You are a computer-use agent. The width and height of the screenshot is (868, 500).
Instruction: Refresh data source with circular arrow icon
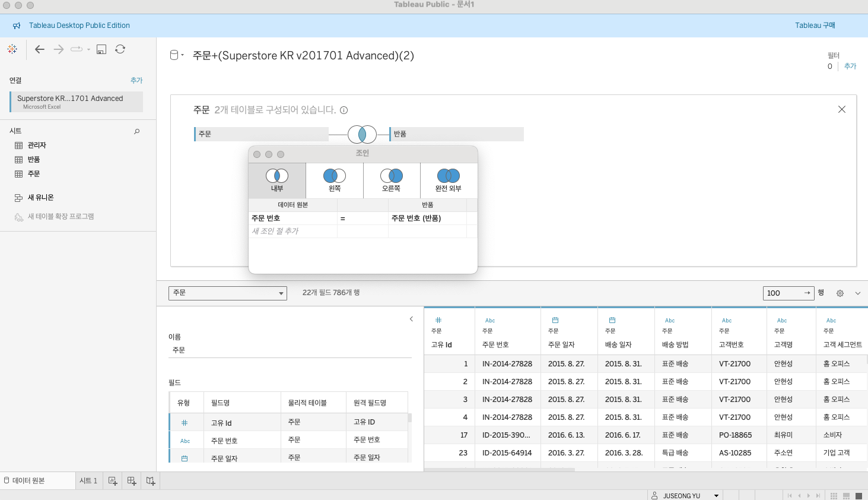coord(120,49)
